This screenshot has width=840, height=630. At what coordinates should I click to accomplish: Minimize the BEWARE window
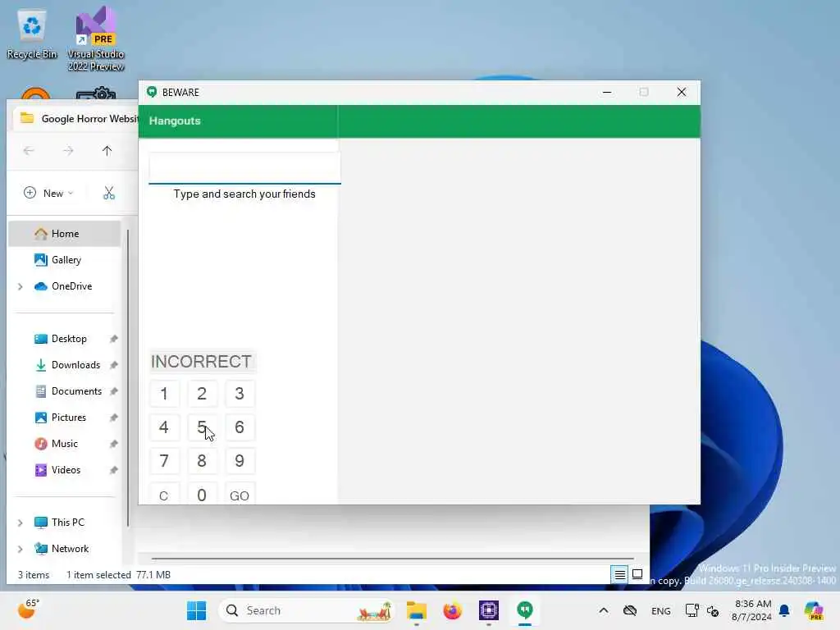(607, 92)
